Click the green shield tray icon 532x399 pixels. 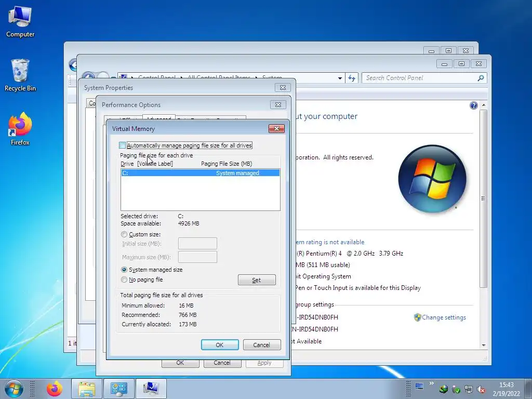point(456,389)
